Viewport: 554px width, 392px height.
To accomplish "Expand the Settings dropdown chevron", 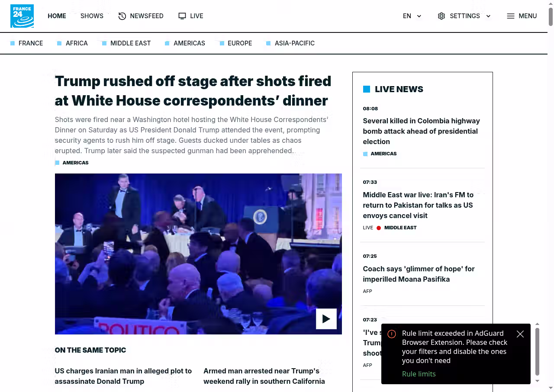I will (488, 16).
